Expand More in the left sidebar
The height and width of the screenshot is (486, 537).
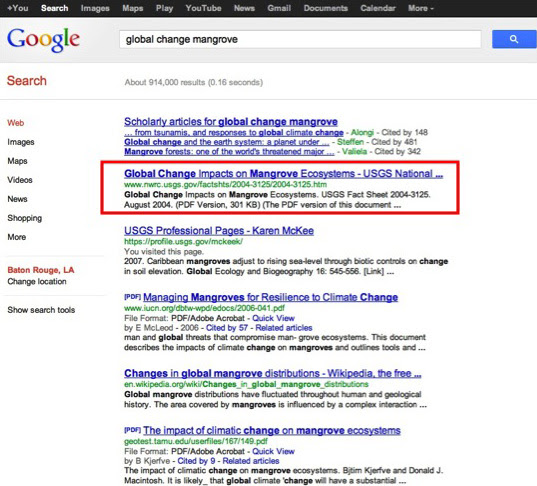point(17,237)
